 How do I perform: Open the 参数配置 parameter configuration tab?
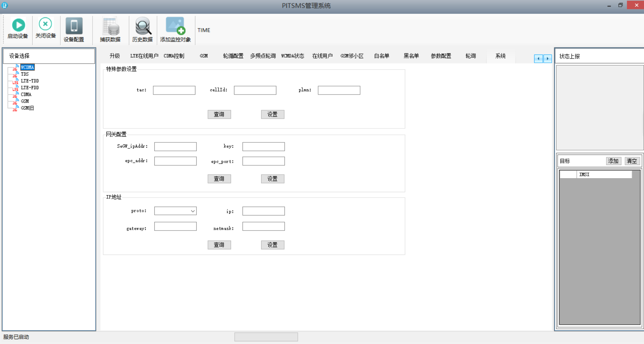(441, 56)
